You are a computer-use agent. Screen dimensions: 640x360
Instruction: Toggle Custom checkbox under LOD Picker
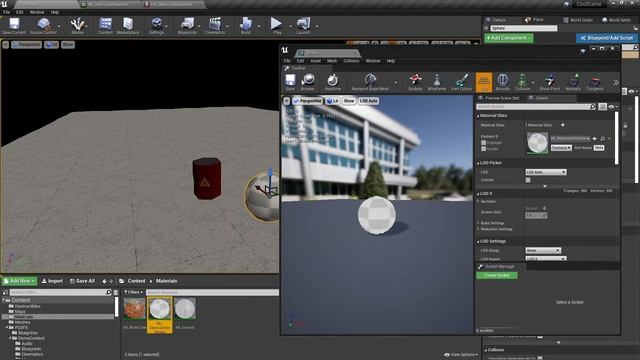528,180
